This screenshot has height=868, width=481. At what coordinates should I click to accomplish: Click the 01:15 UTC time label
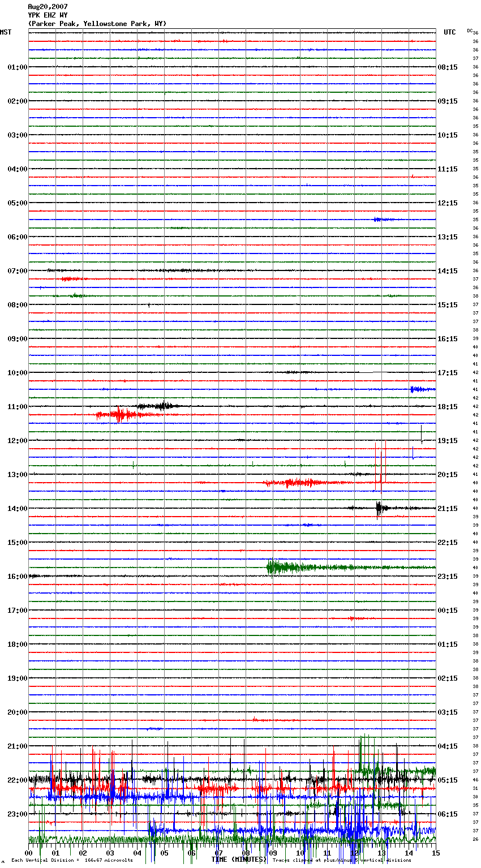click(448, 644)
